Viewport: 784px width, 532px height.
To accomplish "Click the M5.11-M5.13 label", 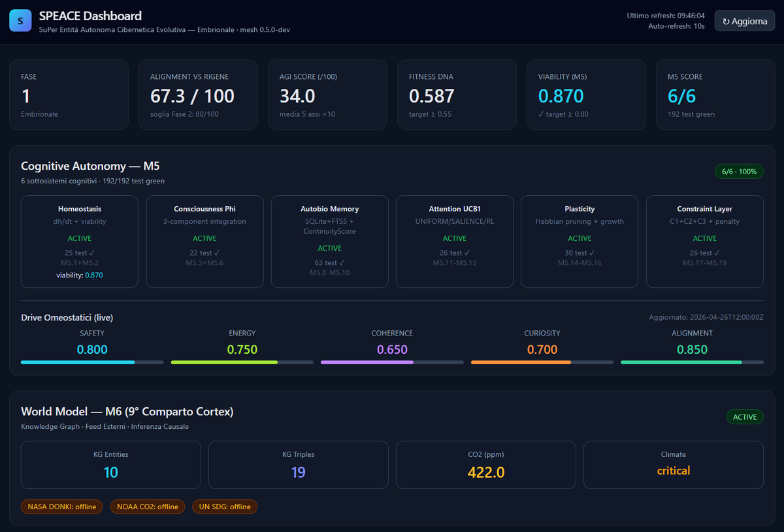I will pyautogui.click(x=455, y=262).
